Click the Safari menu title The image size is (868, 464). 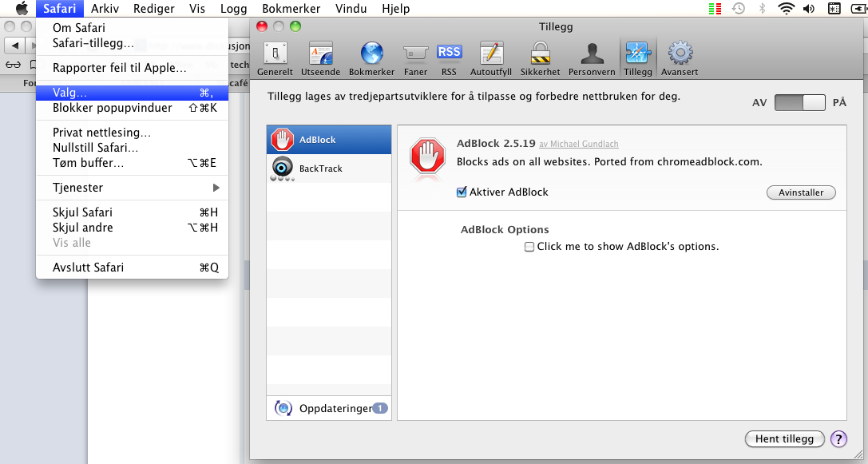coord(60,8)
